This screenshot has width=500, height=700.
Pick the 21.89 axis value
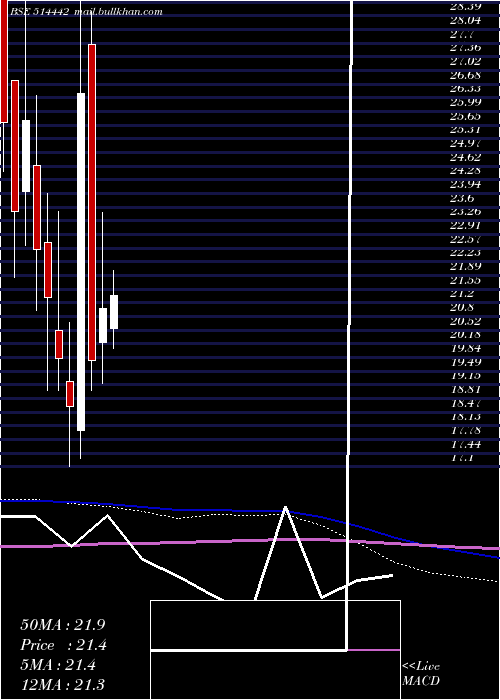point(465,267)
